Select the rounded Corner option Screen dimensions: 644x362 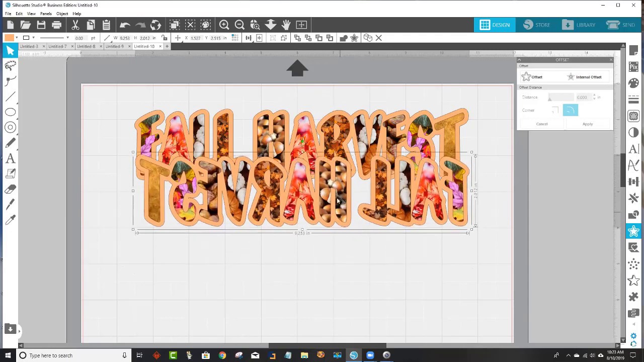[x=571, y=110]
